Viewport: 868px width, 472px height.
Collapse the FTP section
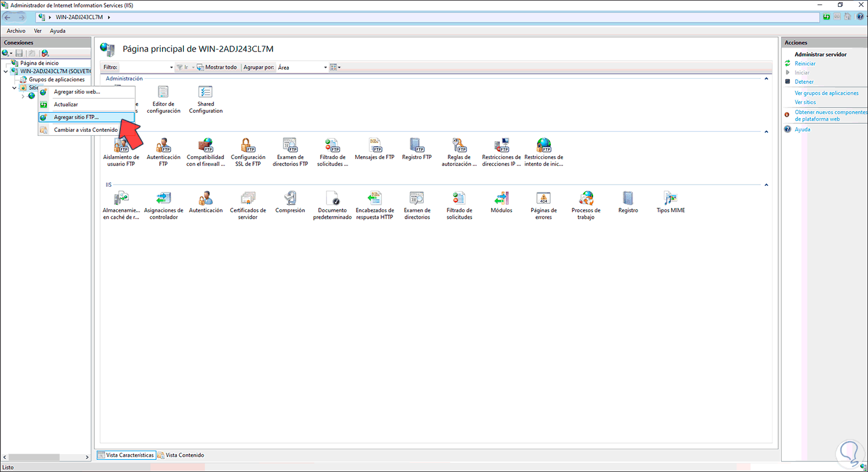(766, 132)
